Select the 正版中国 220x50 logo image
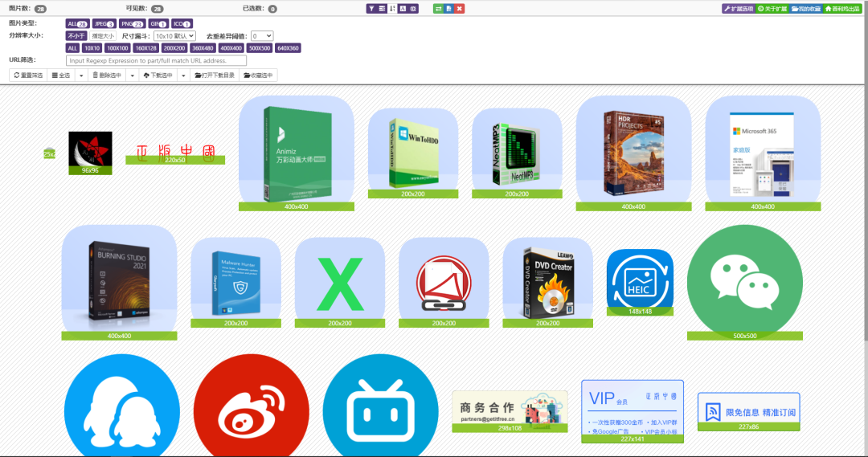The width and height of the screenshot is (868, 457). tap(175, 153)
